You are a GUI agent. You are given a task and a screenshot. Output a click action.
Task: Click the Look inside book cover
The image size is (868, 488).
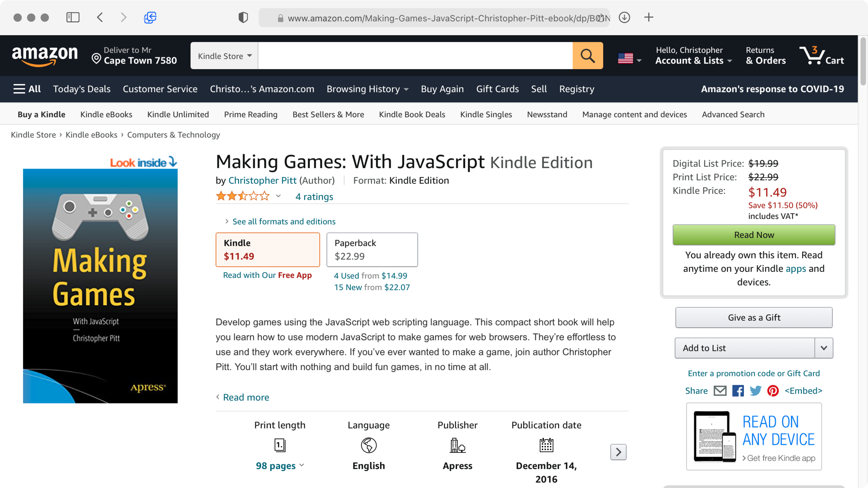100,286
